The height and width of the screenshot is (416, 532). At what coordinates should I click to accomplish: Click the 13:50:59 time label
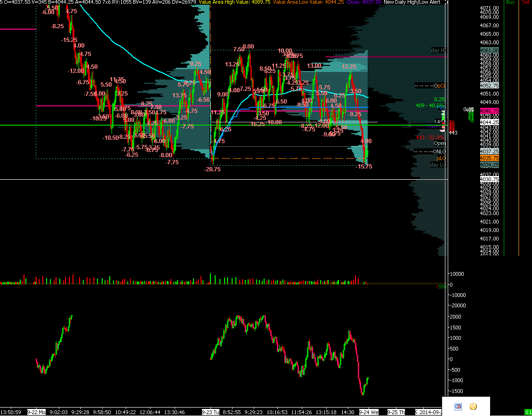[x=10, y=412]
